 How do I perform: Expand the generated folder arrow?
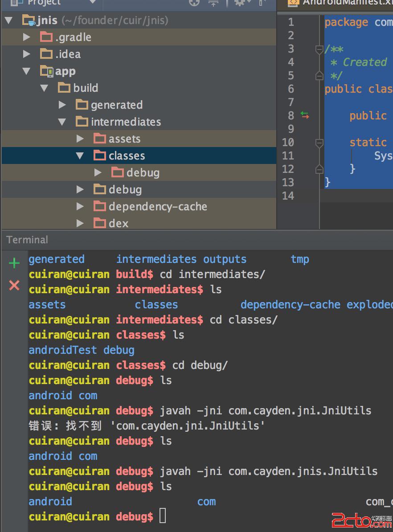coord(62,105)
